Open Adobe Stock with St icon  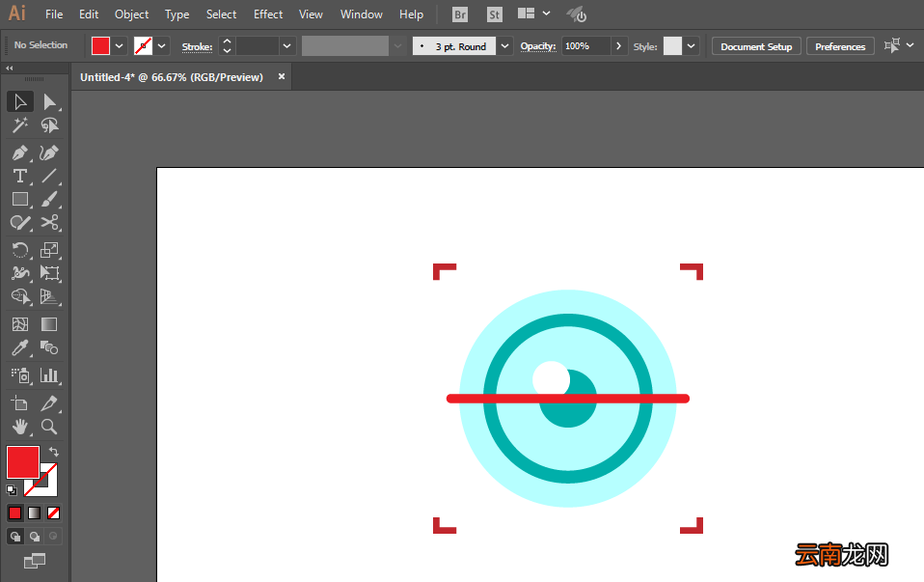[495, 14]
